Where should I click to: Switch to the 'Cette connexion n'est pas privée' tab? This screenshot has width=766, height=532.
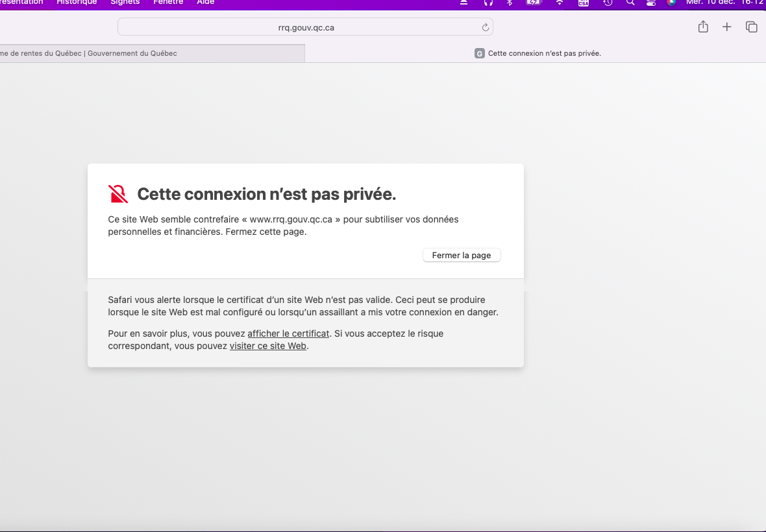tap(536, 53)
